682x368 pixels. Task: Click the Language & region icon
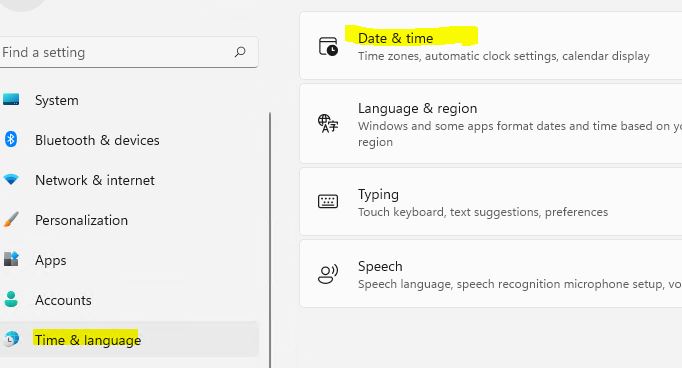(x=328, y=124)
